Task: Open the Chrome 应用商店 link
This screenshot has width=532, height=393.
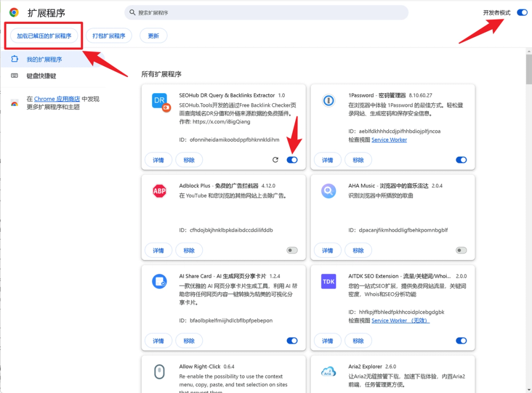Action: (57, 99)
